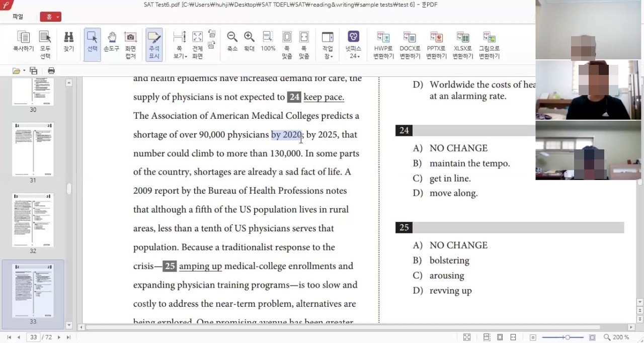Zoom out with the 축소 magnifier
The image size is (644, 343).
coord(232,41)
